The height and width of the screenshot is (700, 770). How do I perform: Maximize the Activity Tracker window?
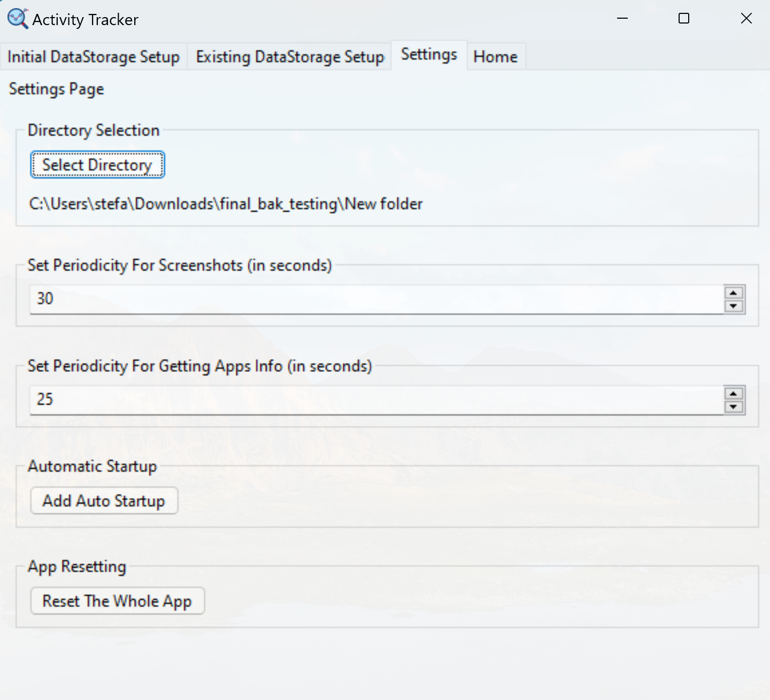point(684,19)
